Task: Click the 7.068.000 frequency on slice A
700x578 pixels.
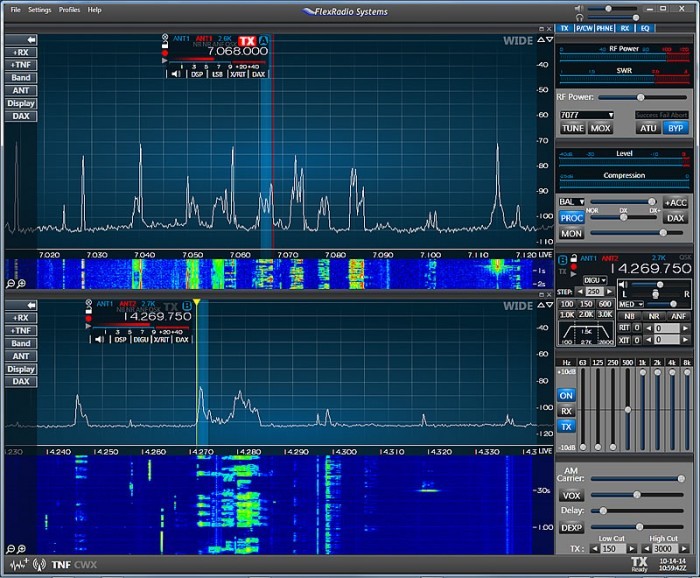Action: click(238, 51)
